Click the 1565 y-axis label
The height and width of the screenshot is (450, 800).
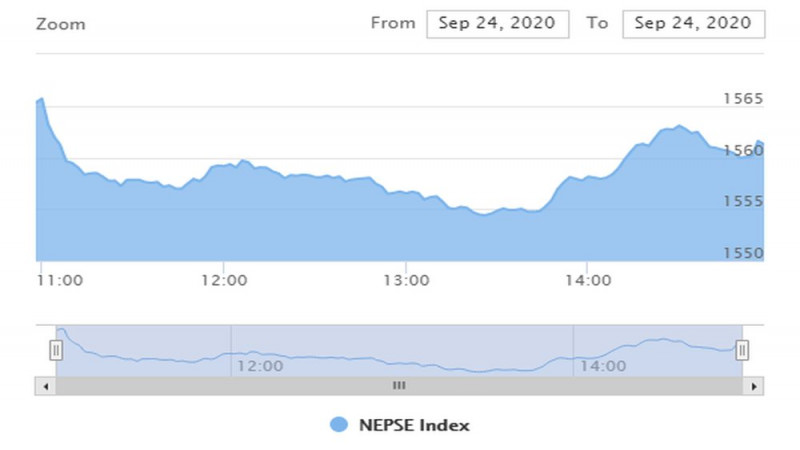point(743,98)
